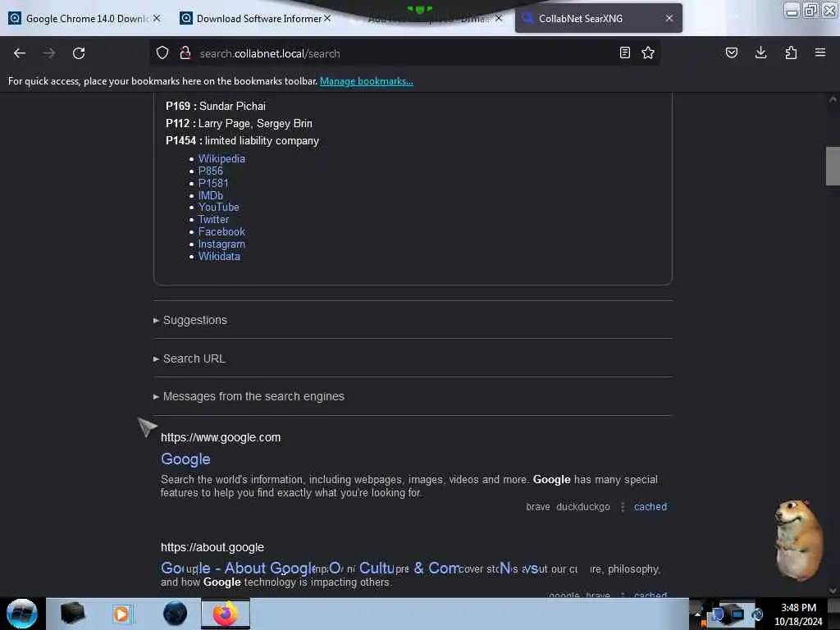Open the extensions menu

791,52
